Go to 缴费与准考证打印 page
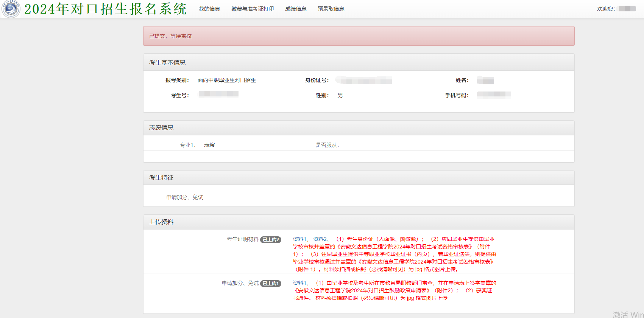This screenshot has height=318, width=644. tap(252, 9)
